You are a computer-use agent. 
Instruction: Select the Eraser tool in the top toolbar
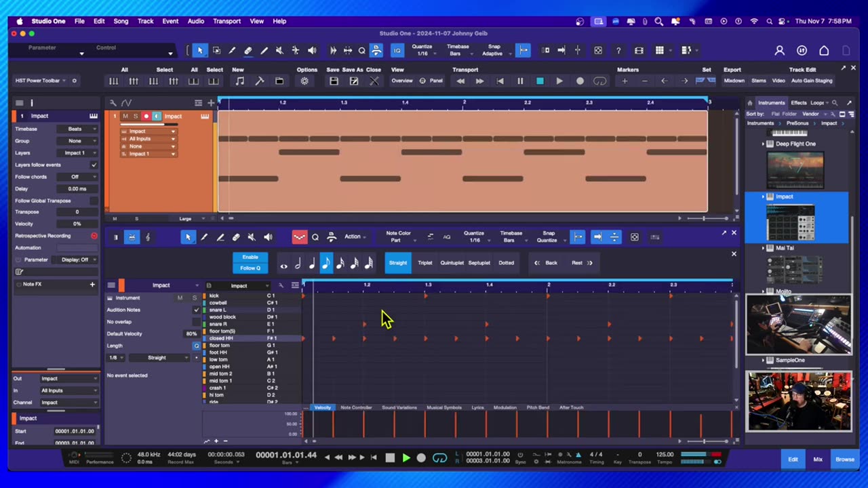point(248,50)
